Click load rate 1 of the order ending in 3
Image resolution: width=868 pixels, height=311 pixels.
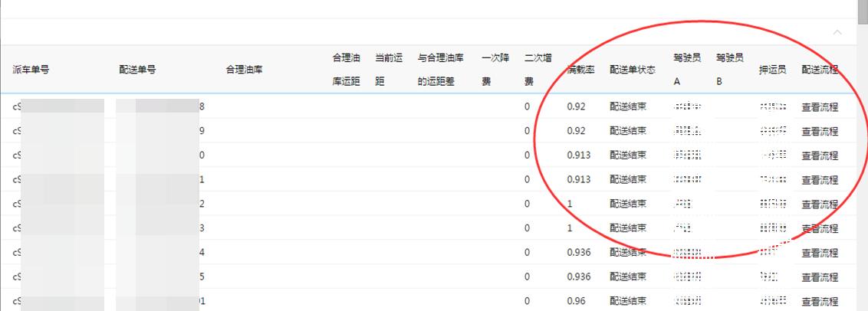click(570, 228)
